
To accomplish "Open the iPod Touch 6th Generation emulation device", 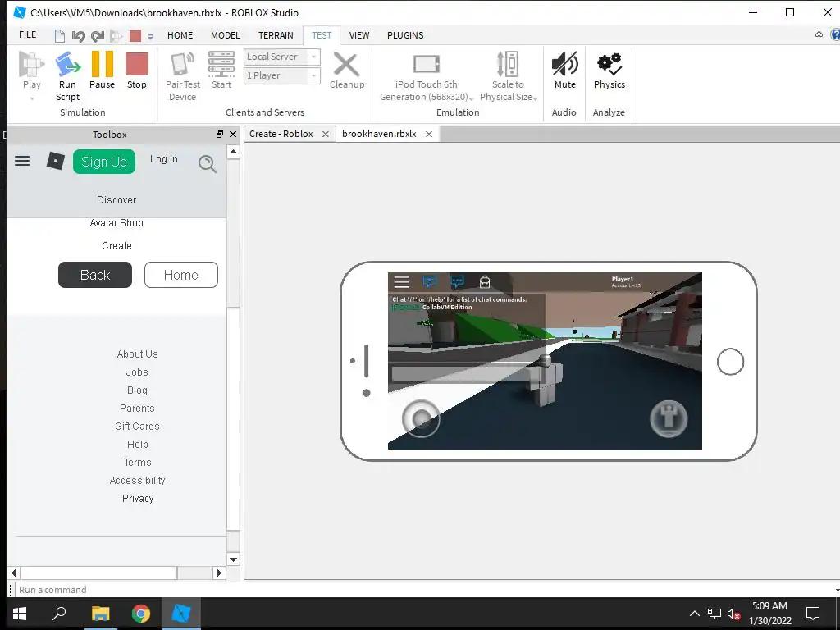I will [x=427, y=64].
